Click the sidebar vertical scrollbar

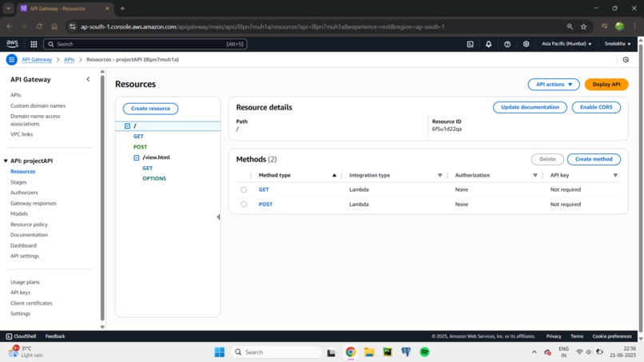tap(102, 198)
